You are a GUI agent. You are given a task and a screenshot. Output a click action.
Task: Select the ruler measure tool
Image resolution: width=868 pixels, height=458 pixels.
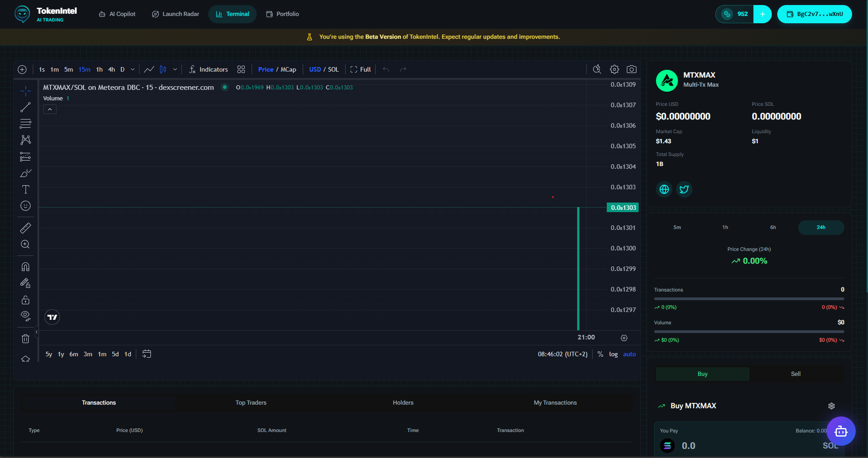click(26, 228)
